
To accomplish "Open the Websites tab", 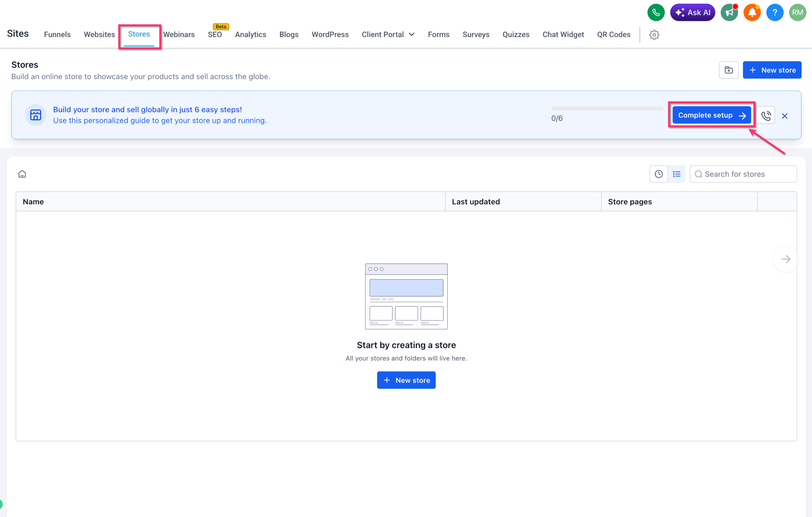I will (x=99, y=34).
